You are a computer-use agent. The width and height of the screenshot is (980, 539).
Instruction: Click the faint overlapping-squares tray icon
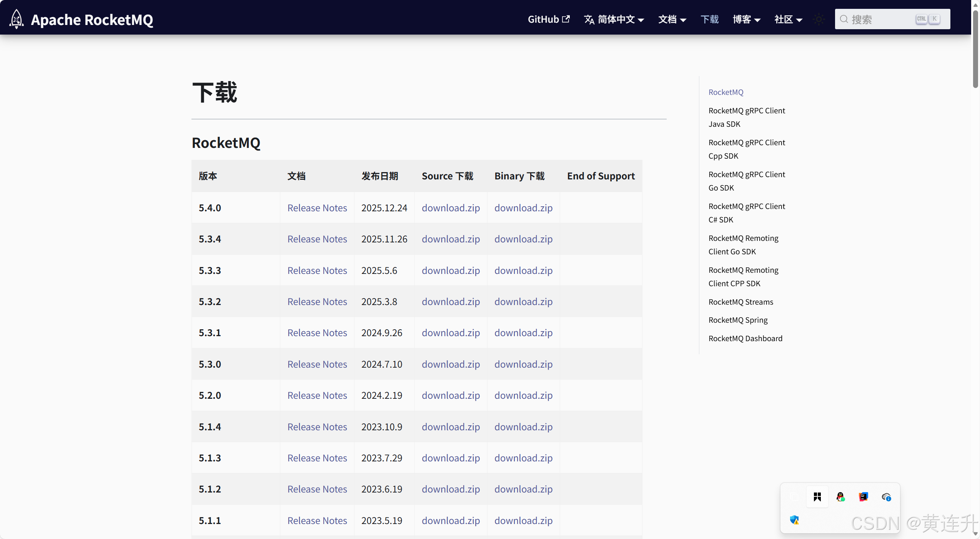click(794, 497)
